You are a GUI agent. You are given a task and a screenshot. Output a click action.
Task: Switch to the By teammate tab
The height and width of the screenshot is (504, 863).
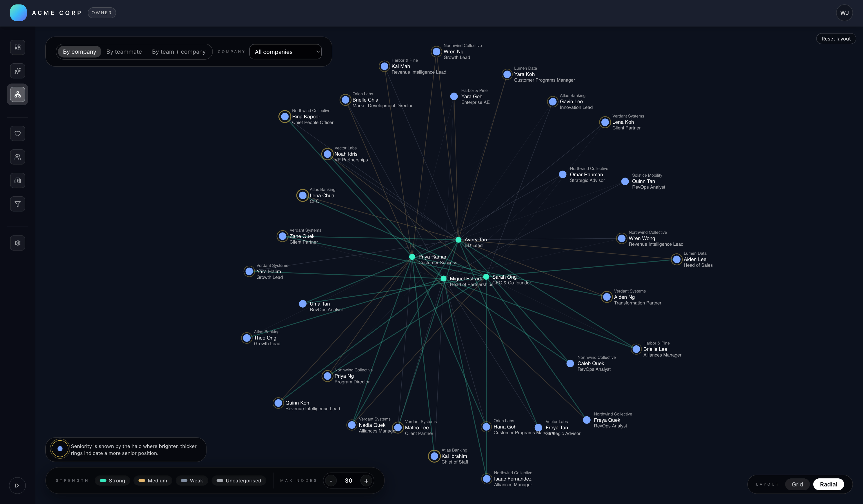point(124,52)
